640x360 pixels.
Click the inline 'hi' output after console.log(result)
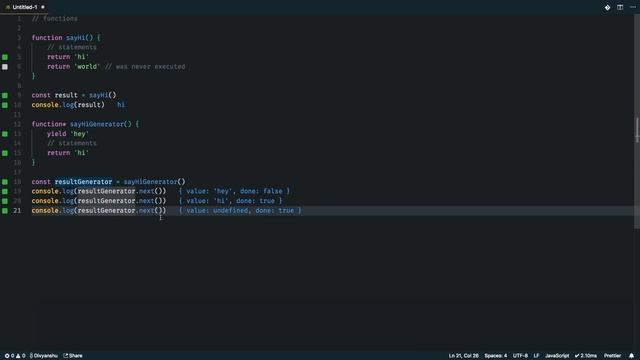point(121,105)
